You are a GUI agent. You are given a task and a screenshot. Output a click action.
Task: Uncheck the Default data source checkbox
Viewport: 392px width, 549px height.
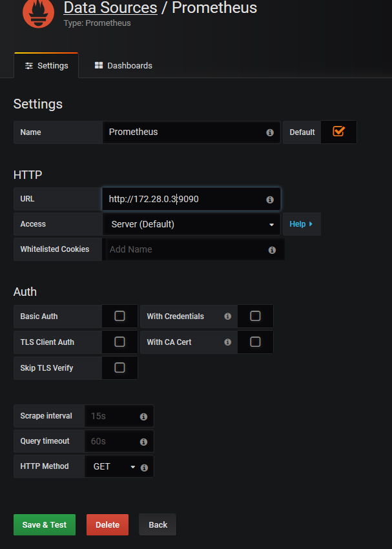[x=338, y=132]
